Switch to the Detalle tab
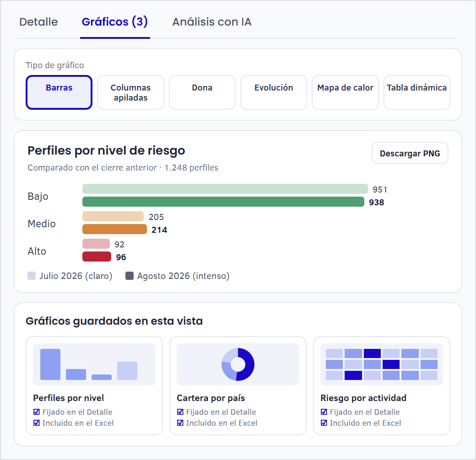Screen dimensions: 476x460 tap(38, 22)
